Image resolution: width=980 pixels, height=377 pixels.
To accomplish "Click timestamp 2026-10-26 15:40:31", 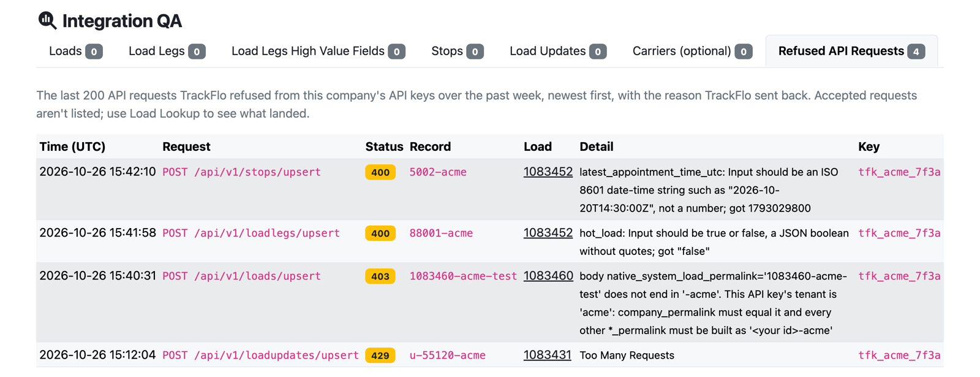I will (x=97, y=276).
